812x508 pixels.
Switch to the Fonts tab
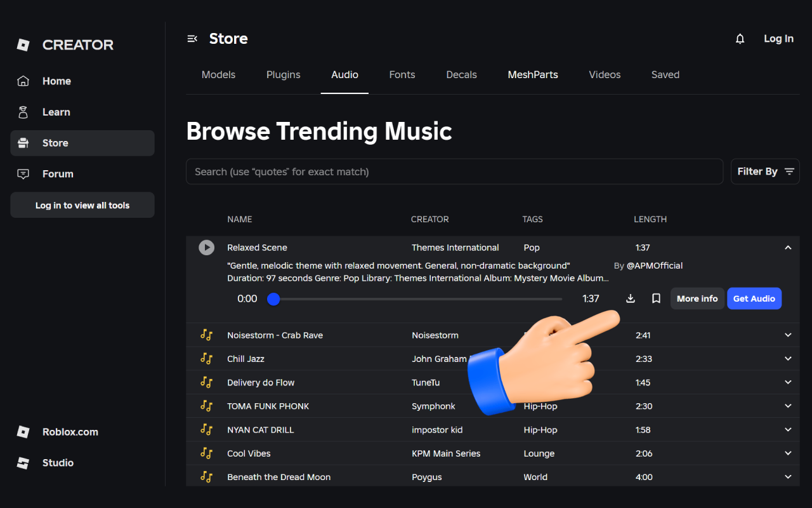(x=402, y=75)
